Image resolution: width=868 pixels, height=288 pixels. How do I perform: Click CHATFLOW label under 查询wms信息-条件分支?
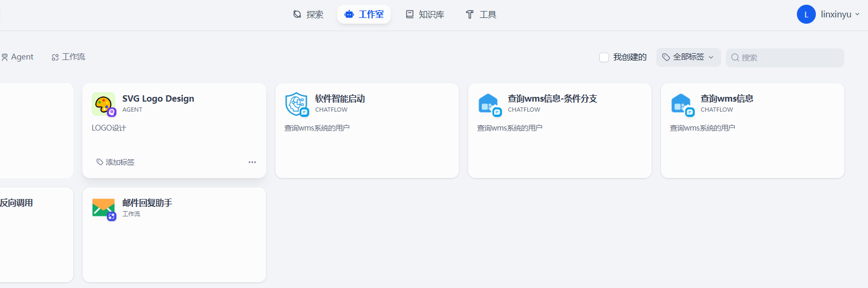[x=524, y=110]
